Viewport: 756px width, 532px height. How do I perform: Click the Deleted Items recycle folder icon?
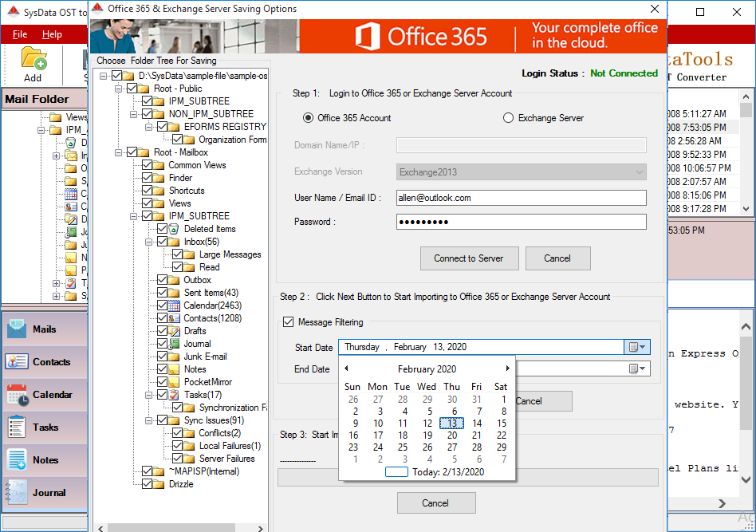(174, 229)
